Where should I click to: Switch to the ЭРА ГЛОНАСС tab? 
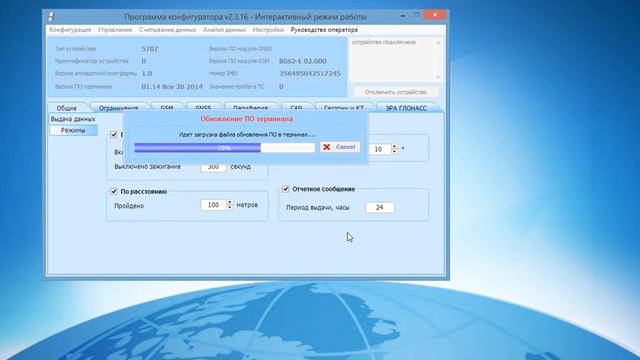click(406, 108)
